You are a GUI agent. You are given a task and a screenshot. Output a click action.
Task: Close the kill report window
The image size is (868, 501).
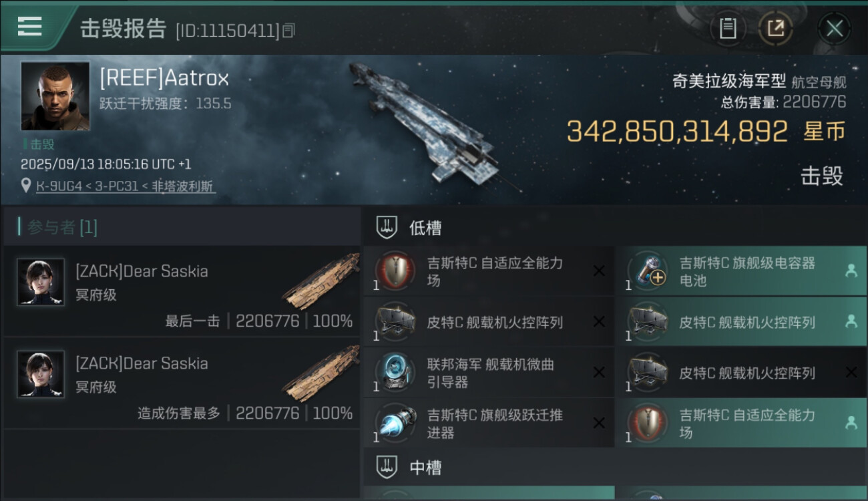point(834,28)
